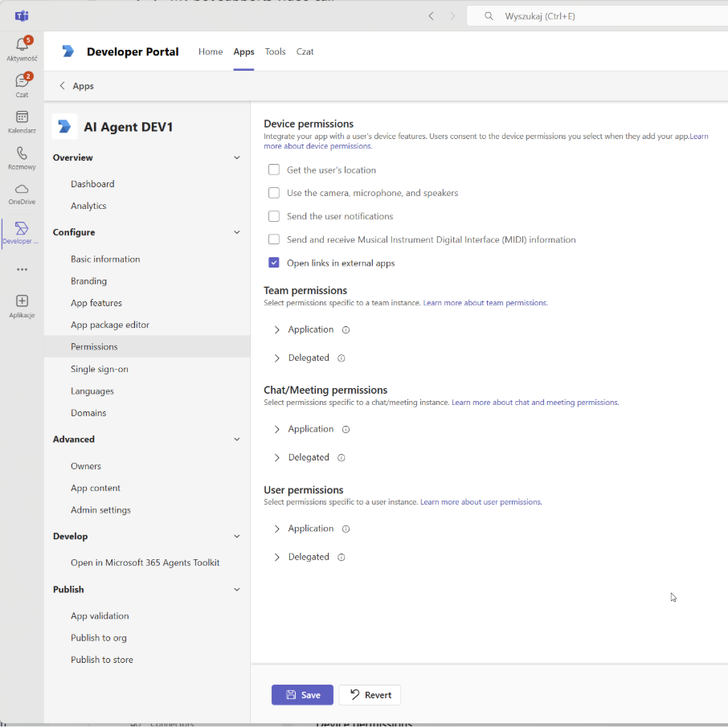Open Learn more about team permissions link
This screenshot has height=728, width=728.
coord(485,303)
